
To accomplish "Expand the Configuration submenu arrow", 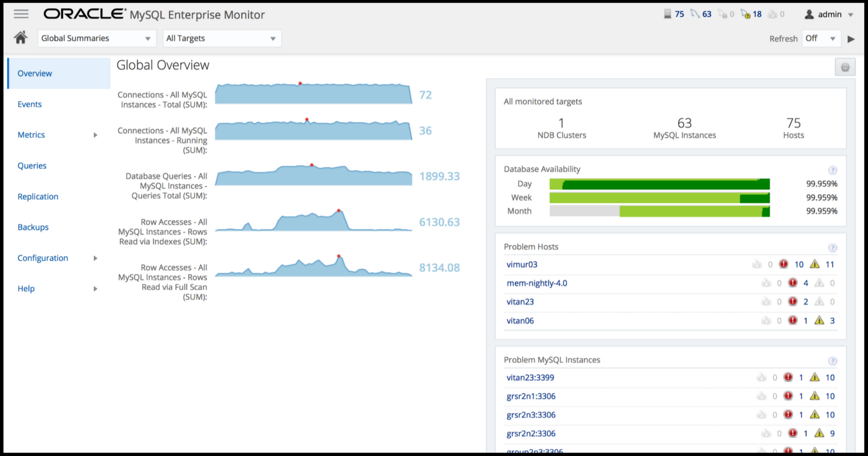I will [x=95, y=258].
